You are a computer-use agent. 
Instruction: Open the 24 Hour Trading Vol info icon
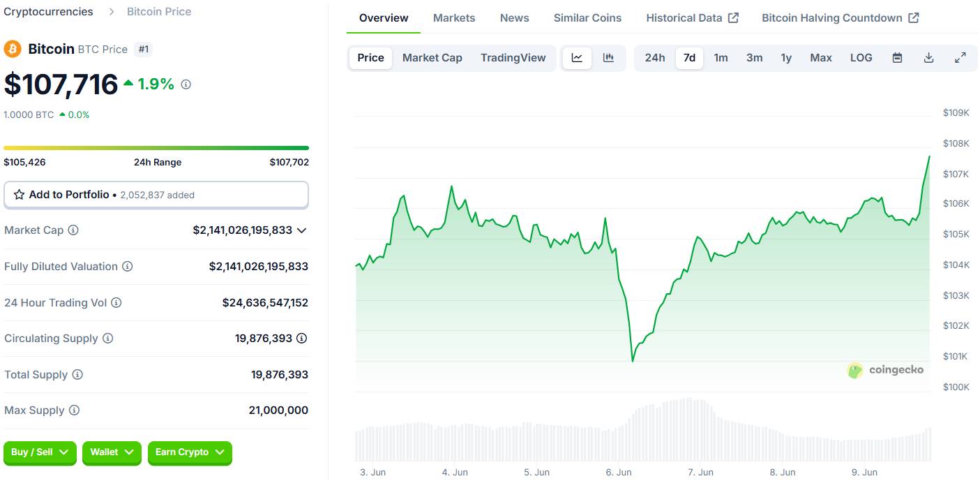(x=116, y=303)
